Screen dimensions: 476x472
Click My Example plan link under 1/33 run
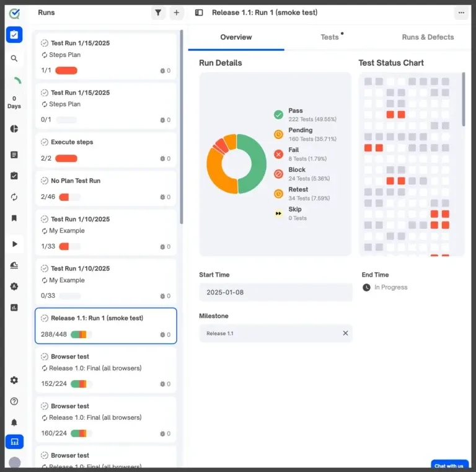pos(67,231)
